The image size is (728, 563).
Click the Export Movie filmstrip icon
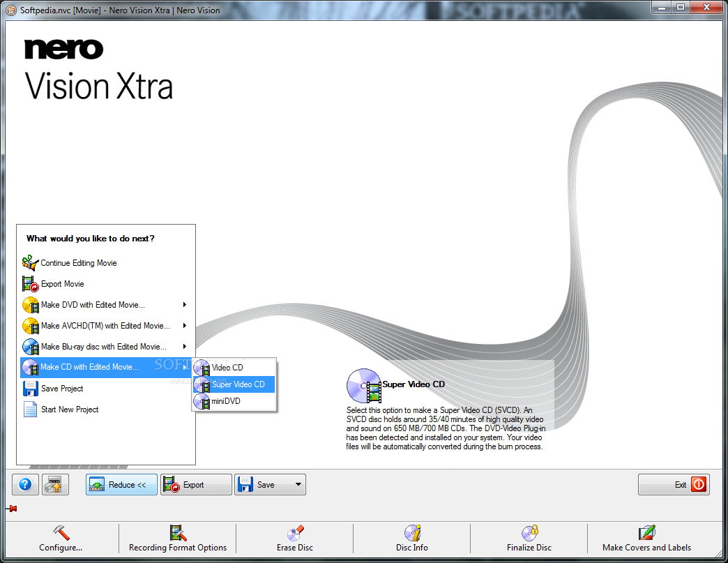[x=30, y=284]
